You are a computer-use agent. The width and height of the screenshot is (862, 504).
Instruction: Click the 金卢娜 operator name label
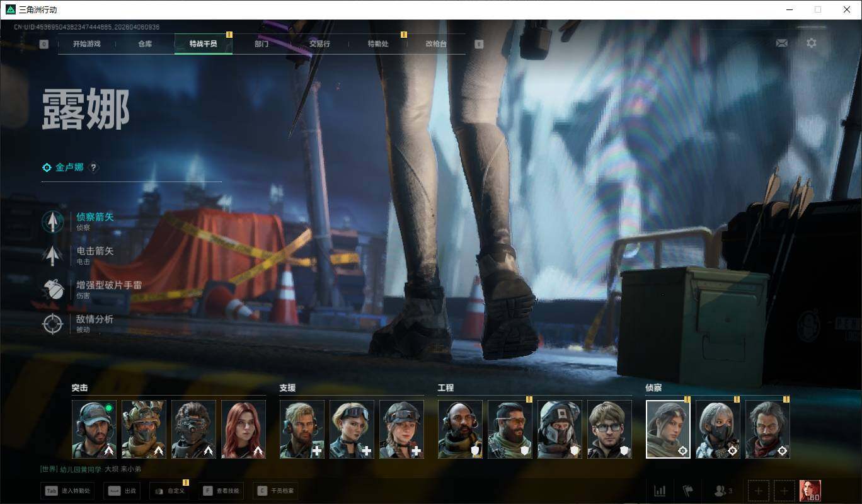(69, 168)
